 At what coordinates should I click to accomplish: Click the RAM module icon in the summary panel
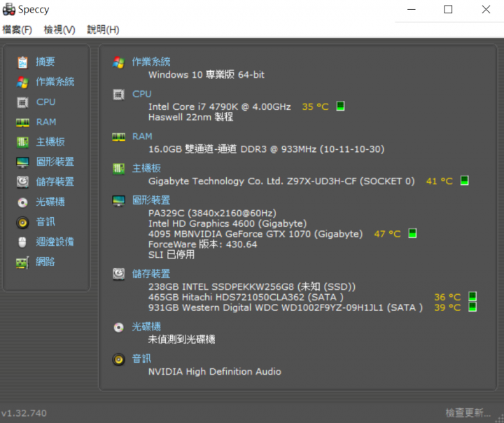(118, 137)
